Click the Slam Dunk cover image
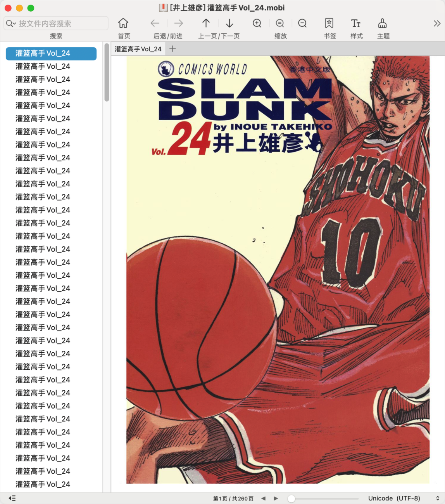The height and width of the screenshot is (504, 445). tap(278, 270)
